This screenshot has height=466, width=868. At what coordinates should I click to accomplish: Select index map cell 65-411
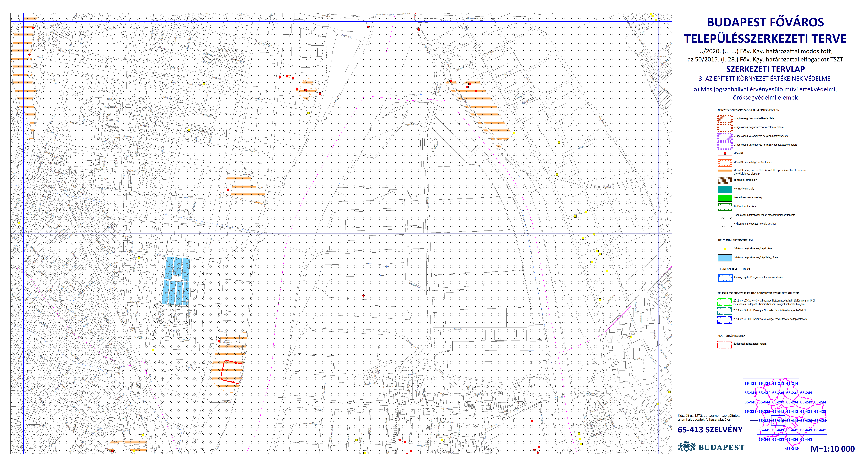click(x=778, y=411)
